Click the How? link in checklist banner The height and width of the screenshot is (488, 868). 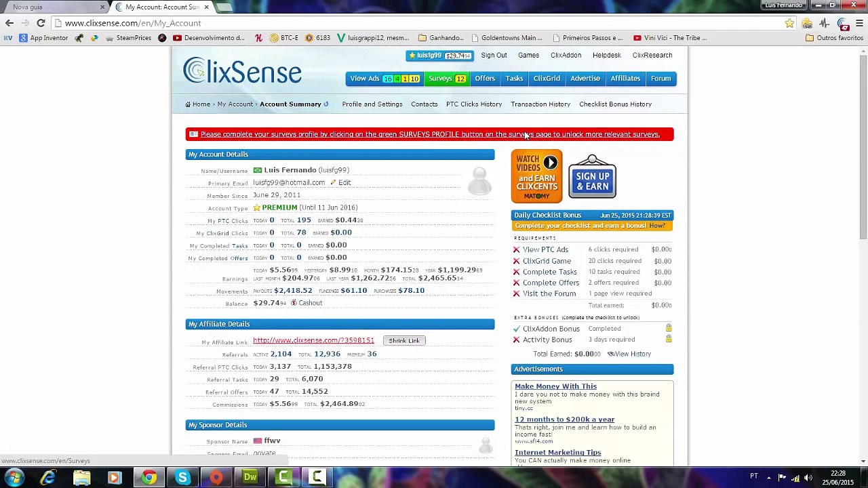coord(656,226)
